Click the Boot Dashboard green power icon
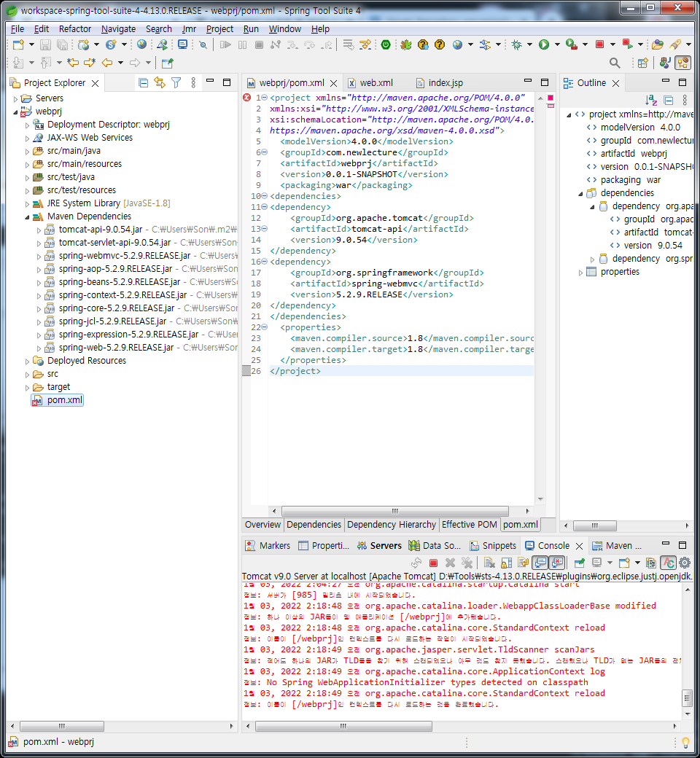700x758 pixels. tap(386, 45)
